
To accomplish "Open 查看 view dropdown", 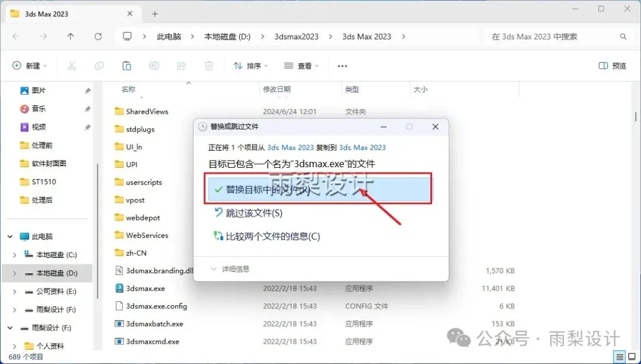I will point(302,66).
